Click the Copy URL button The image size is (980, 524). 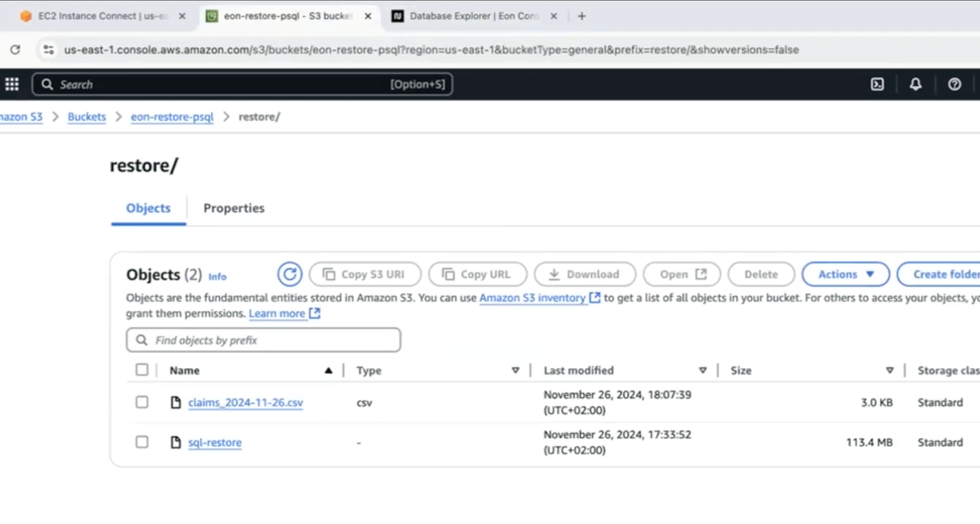tap(478, 274)
